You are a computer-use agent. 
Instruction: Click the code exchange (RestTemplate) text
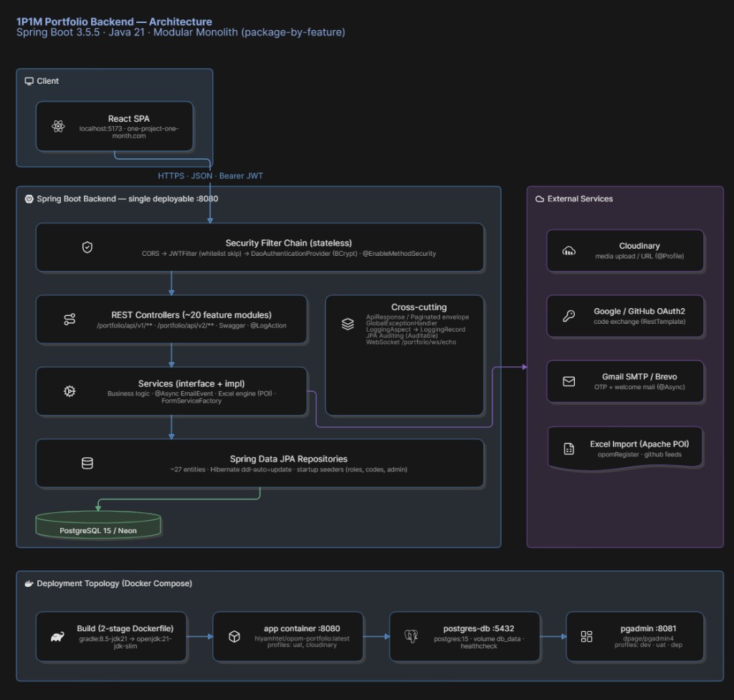coord(639,322)
